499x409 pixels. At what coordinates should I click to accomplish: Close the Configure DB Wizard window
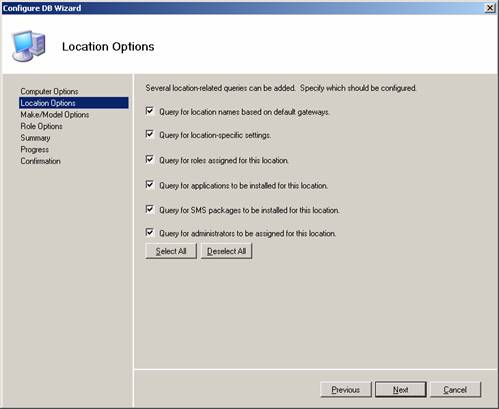point(490,8)
